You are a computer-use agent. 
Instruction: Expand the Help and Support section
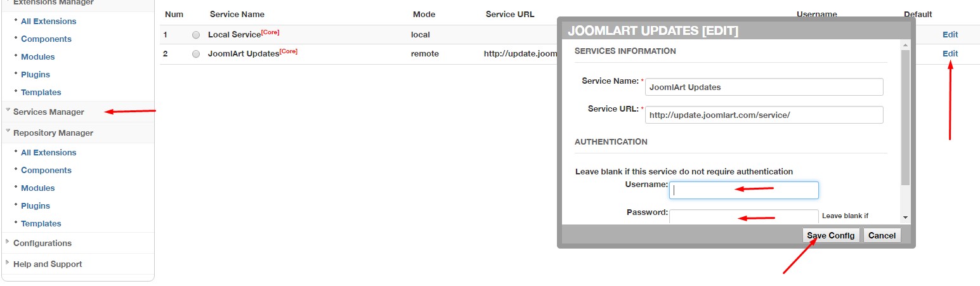pos(48,264)
